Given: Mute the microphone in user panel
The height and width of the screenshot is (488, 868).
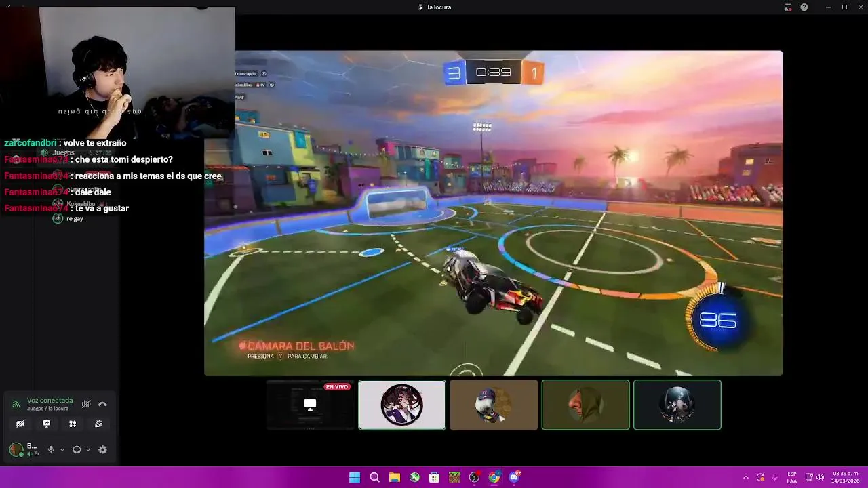Looking at the screenshot, I should pos(51,449).
